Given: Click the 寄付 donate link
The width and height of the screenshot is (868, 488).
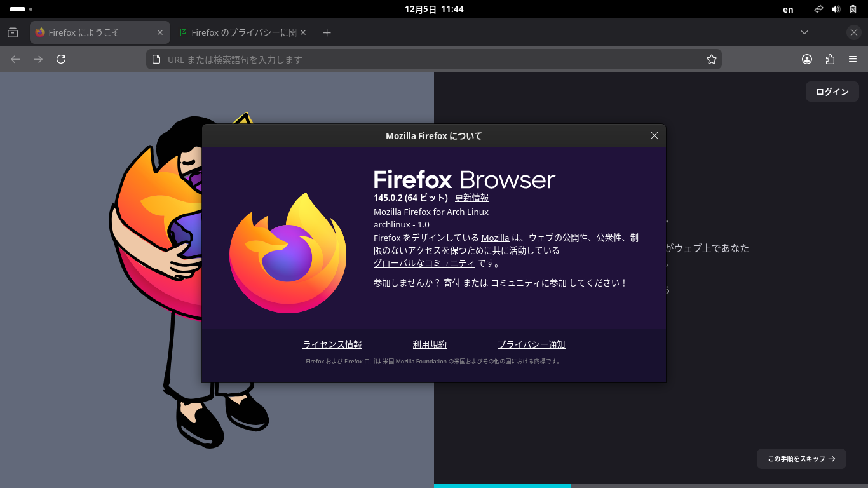Looking at the screenshot, I should (x=452, y=283).
